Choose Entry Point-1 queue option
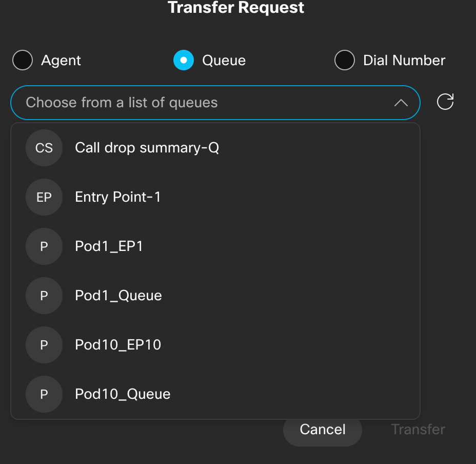The width and height of the screenshot is (476, 464). click(x=118, y=197)
